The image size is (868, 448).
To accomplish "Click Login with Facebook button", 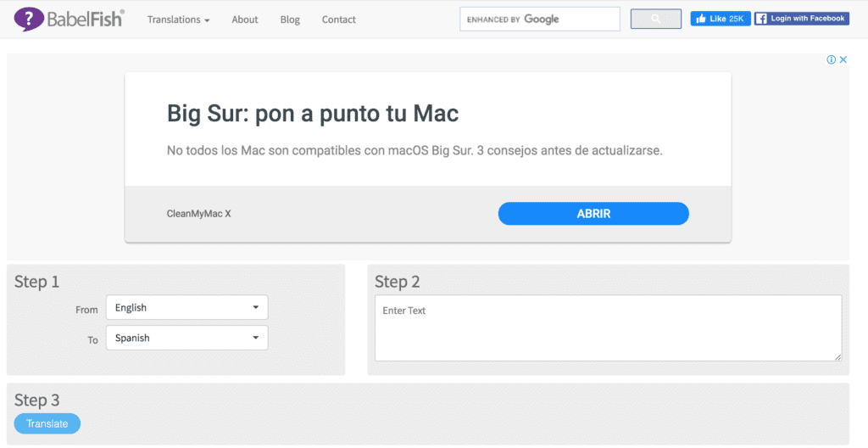I will point(802,19).
